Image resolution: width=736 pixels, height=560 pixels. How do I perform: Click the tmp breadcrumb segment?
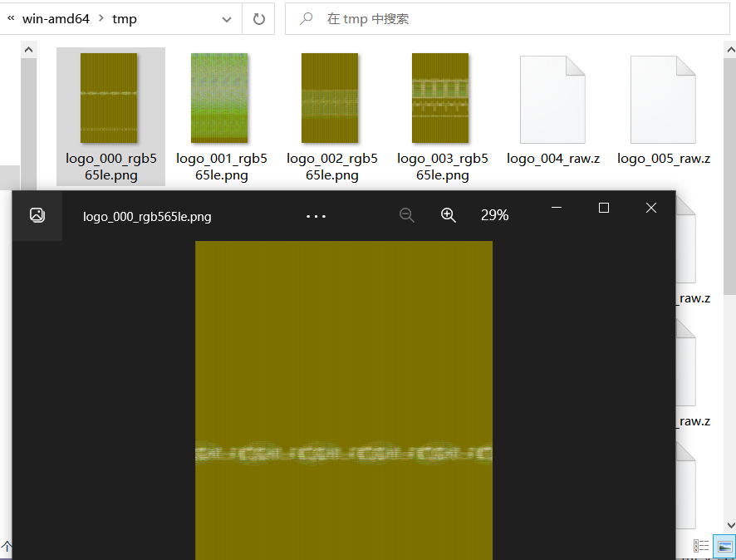click(x=125, y=18)
